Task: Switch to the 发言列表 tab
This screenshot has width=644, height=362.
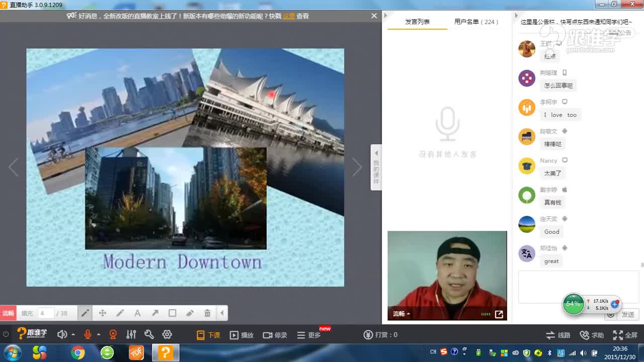Action: tap(417, 22)
